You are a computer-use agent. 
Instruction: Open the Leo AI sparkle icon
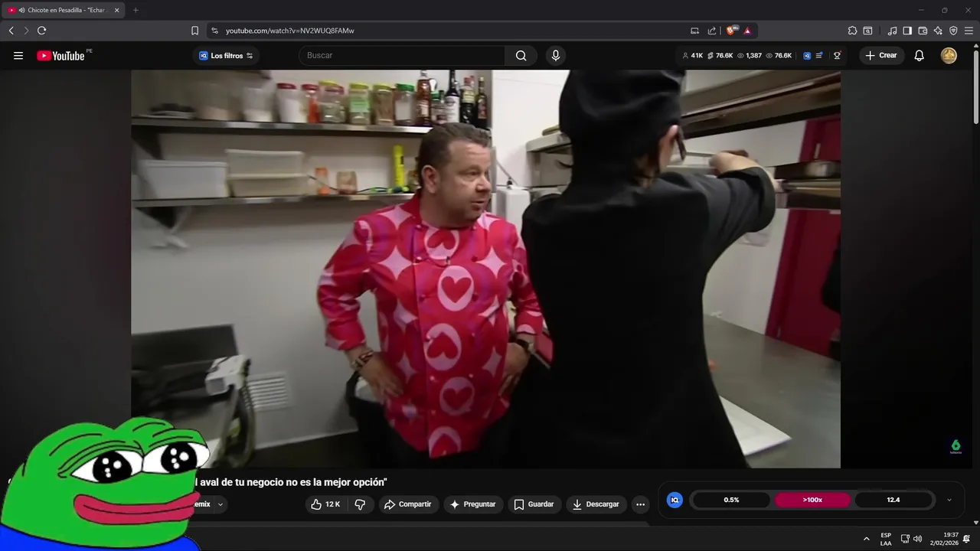pyautogui.click(x=938, y=31)
